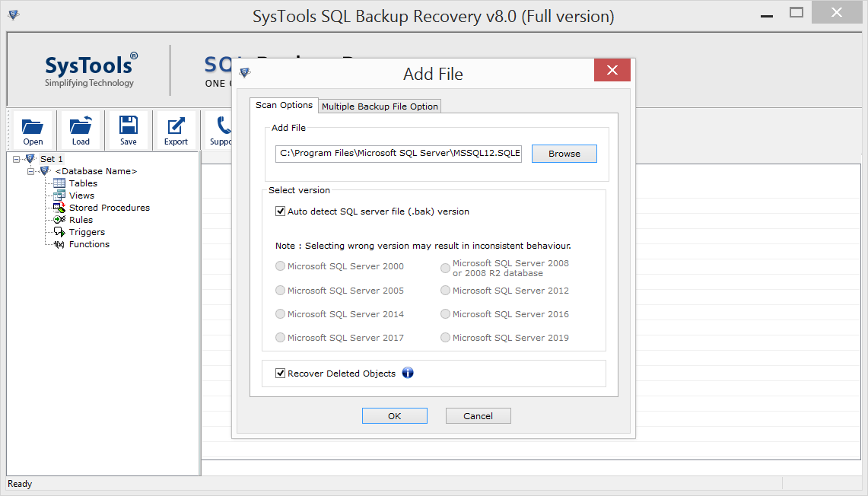Select the Functions tree node icon
Image resolution: width=868 pixels, height=496 pixels.
59,244
